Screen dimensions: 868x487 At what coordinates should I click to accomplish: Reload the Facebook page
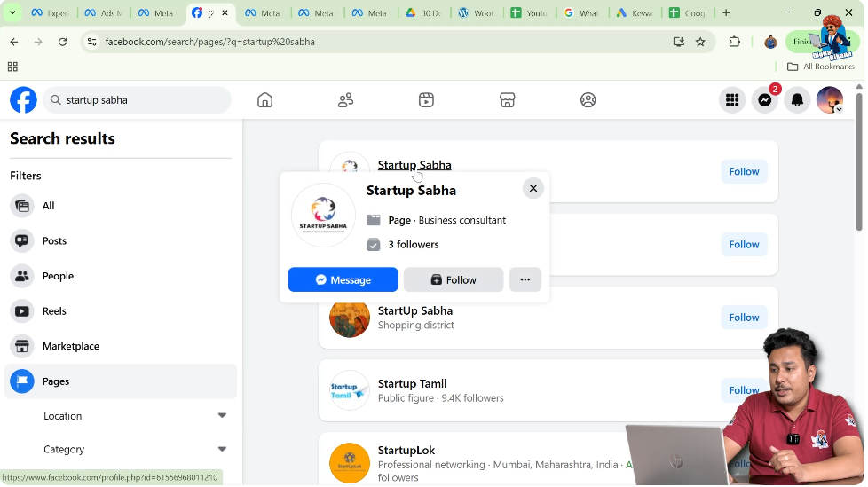click(x=62, y=42)
